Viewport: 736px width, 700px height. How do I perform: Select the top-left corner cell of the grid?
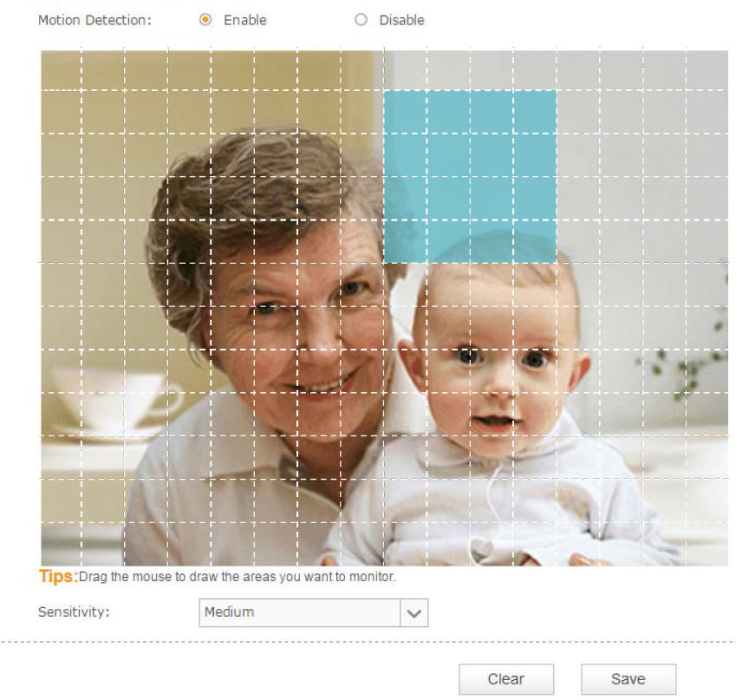point(61,70)
